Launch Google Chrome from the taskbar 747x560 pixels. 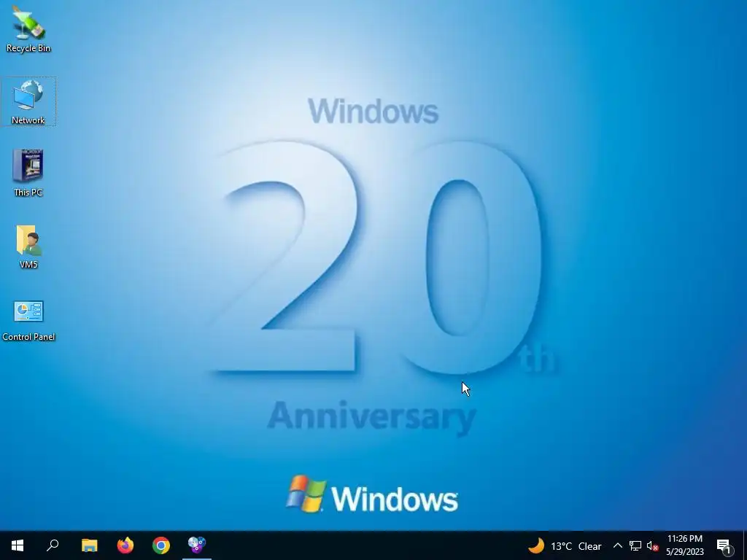coord(161,545)
